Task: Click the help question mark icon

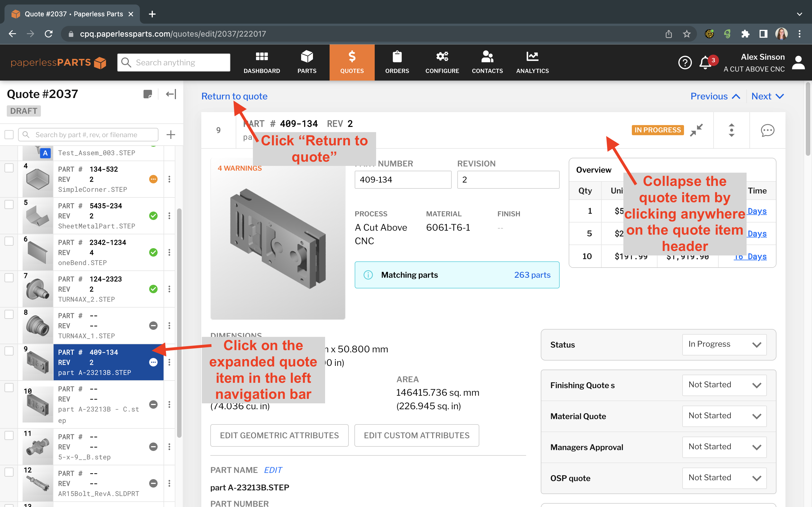Action: pyautogui.click(x=685, y=63)
